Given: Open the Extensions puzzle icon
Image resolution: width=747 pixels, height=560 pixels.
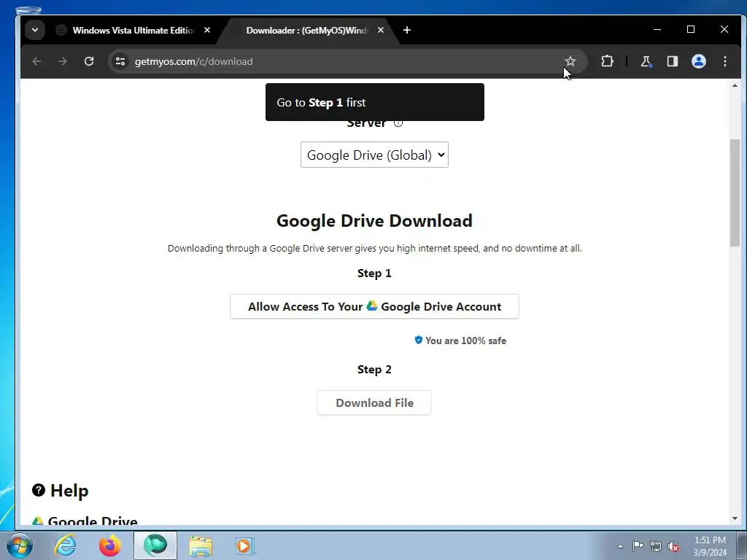Looking at the screenshot, I should click(607, 61).
